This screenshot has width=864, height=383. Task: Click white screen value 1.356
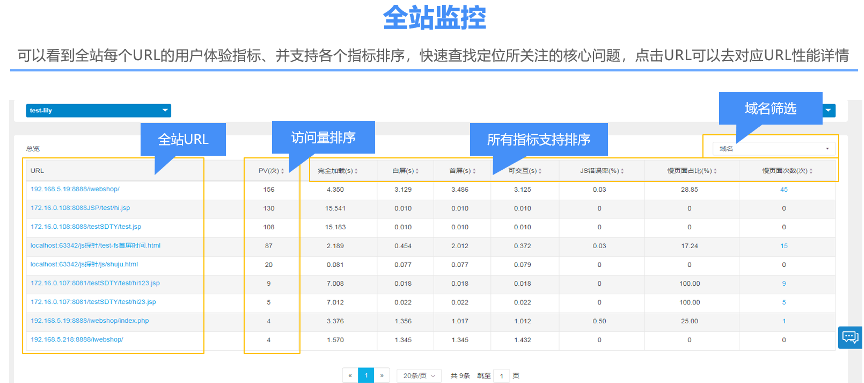(x=403, y=321)
